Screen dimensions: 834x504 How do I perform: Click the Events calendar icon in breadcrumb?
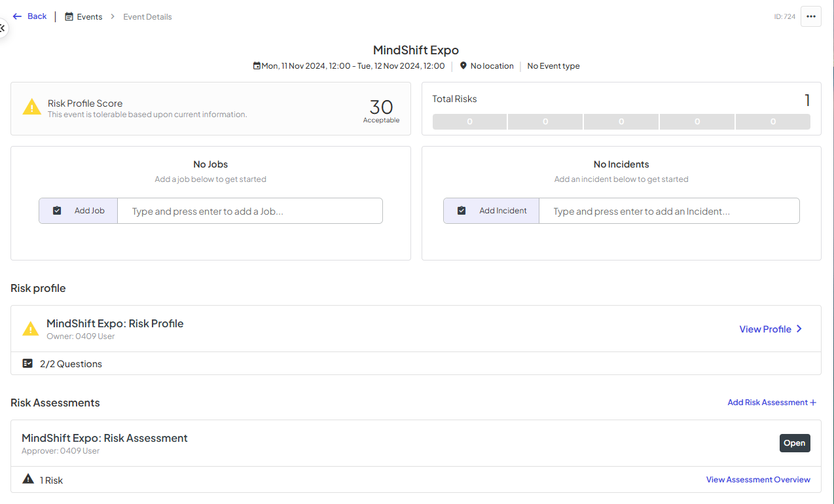click(x=69, y=17)
